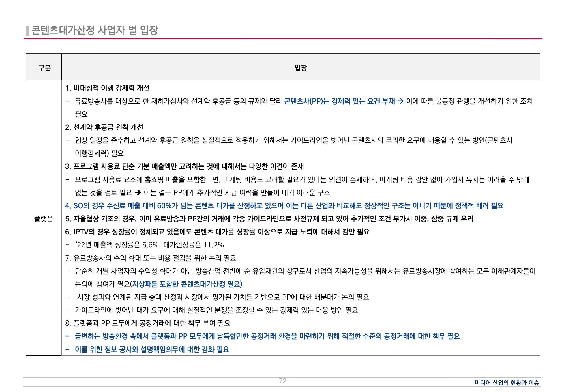Click heading 2. 선계약 후공급 원칙 개선
Viewport: 566px width, 392px height.
104,127
